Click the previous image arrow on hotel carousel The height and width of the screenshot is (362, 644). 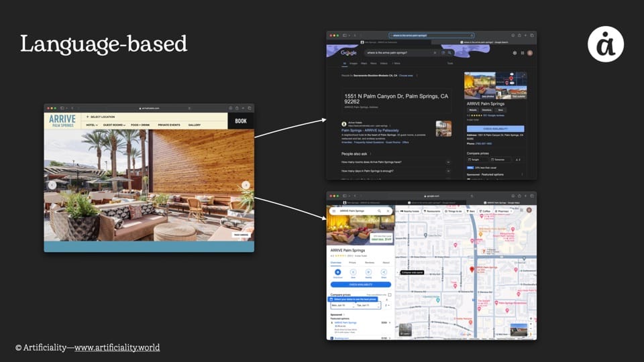[x=52, y=185]
